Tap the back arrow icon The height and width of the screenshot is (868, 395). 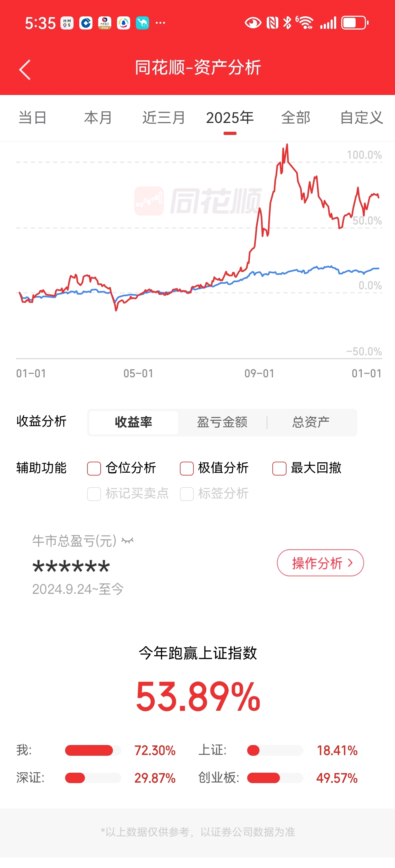[25, 70]
